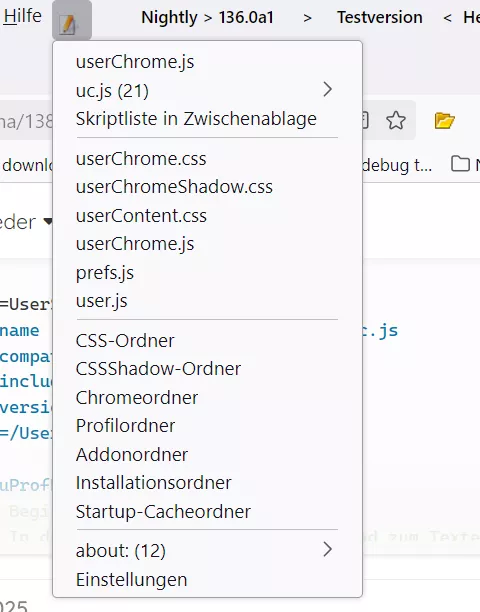The height and width of the screenshot is (612, 480).
Task: Open the dropdown arrow next to 'eder'
Action: [x=48, y=222]
